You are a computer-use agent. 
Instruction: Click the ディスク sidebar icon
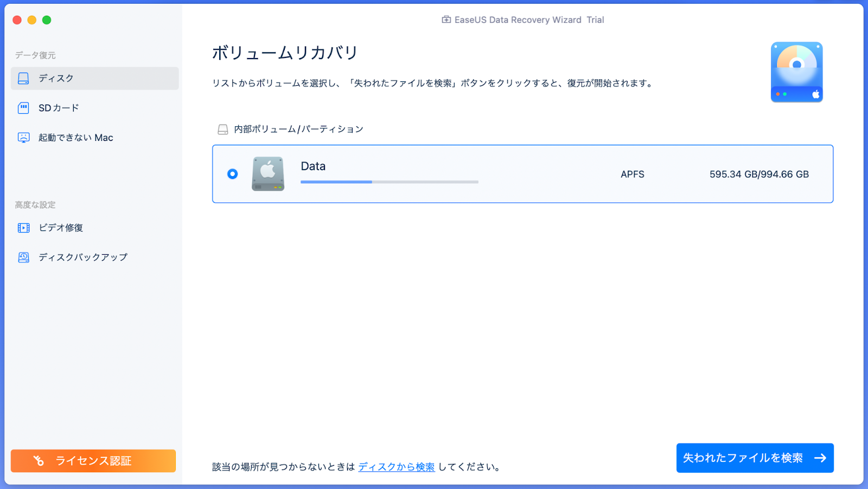coord(23,78)
